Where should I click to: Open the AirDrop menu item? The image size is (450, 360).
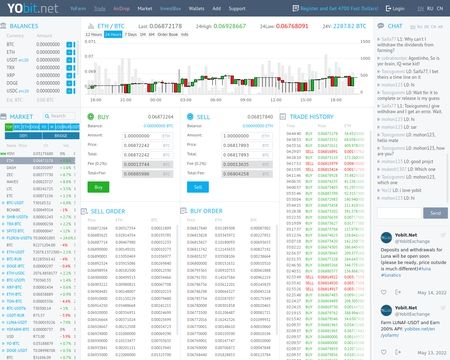[x=121, y=9]
